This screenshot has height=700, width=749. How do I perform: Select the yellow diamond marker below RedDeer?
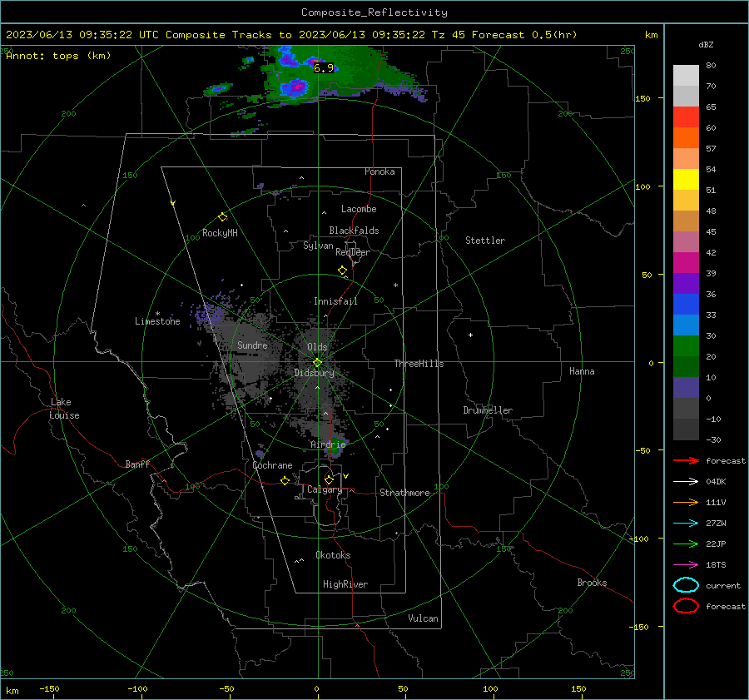coord(342,271)
